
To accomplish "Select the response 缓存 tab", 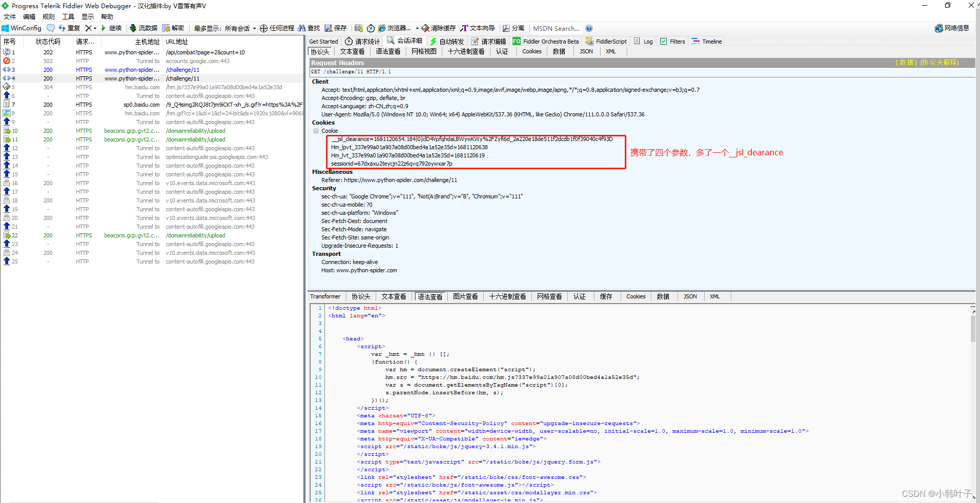I will coord(606,296).
